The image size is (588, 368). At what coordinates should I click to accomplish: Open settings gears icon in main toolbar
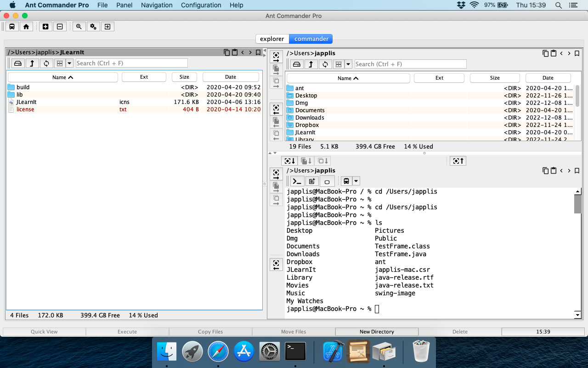pyautogui.click(x=93, y=27)
